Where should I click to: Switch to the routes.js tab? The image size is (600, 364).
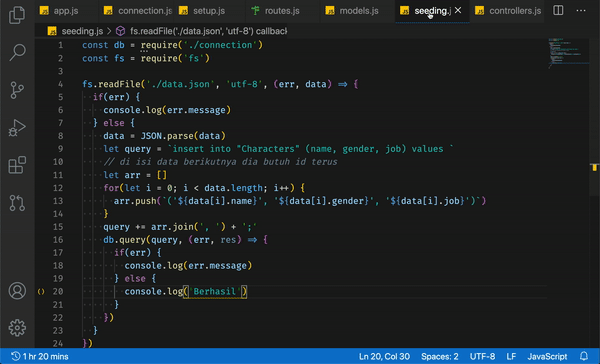282,11
